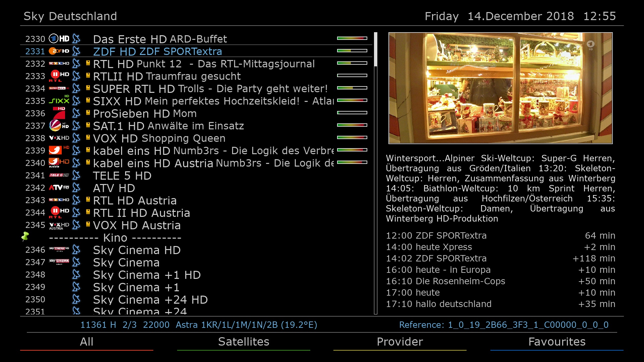
Task: Click the Das Erste HD channel logo
Action: pos(59,39)
